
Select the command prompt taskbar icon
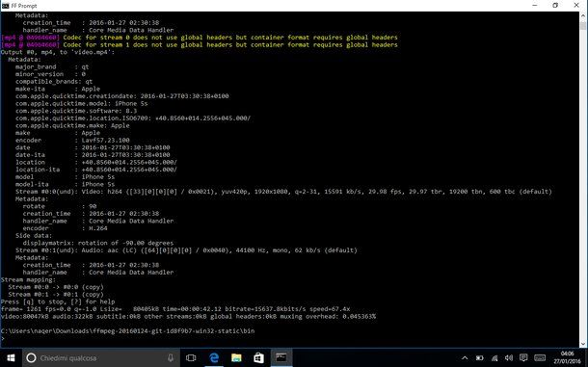pyautogui.click(x=281, y=358)
